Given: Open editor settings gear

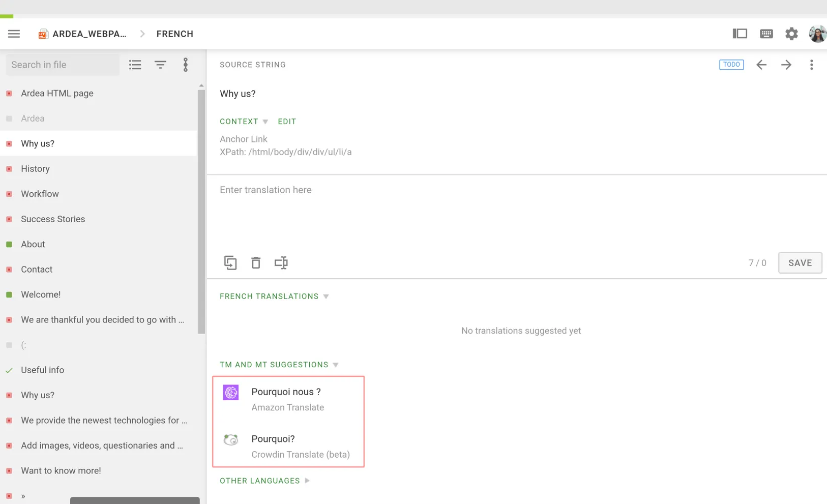Looking at the screenshot, I should pos(791,34).
